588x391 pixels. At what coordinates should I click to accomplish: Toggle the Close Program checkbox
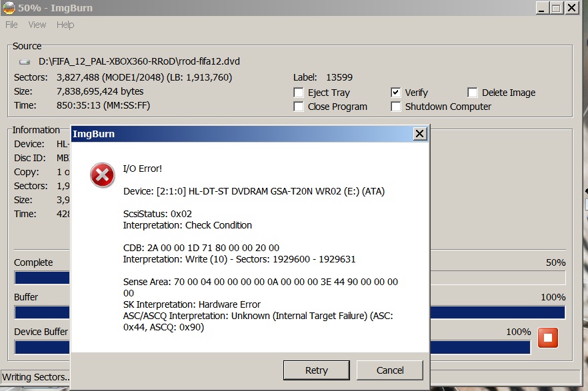[x=299, y=107]
